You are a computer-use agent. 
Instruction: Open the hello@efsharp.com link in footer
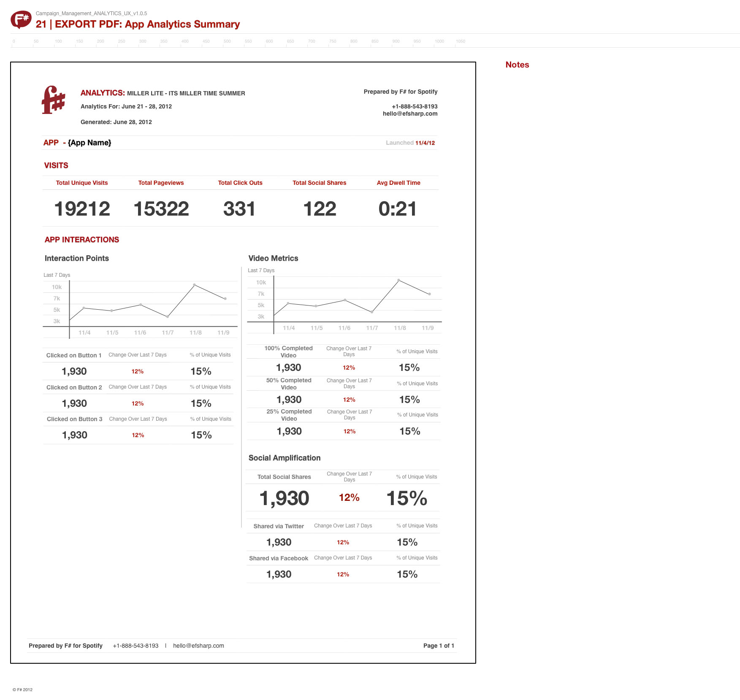tap(198, 646)
